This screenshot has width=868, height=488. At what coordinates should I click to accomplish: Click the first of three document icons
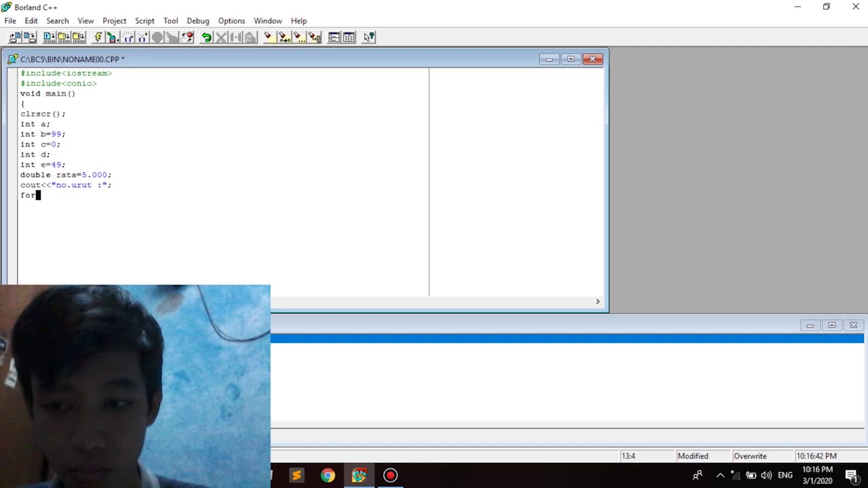coord(49,37)
